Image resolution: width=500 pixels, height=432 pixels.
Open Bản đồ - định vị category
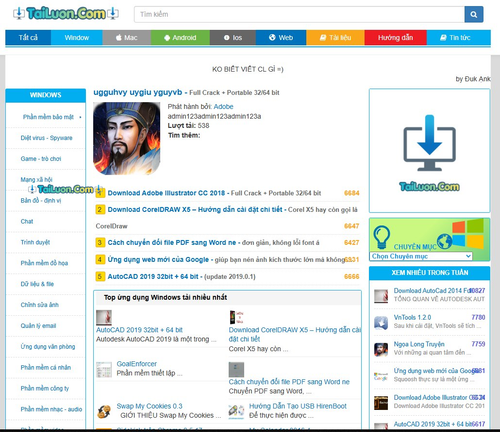click(x=41, y=201)
